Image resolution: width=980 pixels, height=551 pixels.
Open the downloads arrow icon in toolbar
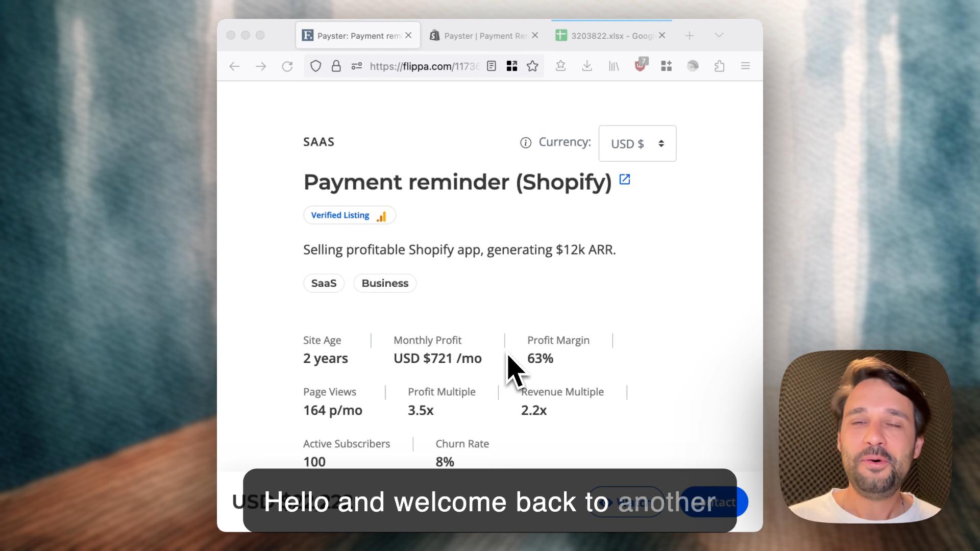(x=587, y=66)
